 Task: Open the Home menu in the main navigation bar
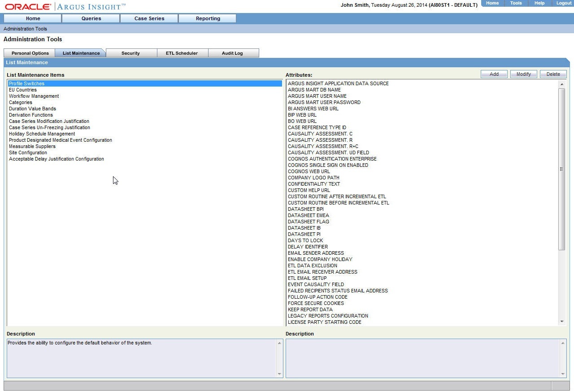(x=33, y=18)
